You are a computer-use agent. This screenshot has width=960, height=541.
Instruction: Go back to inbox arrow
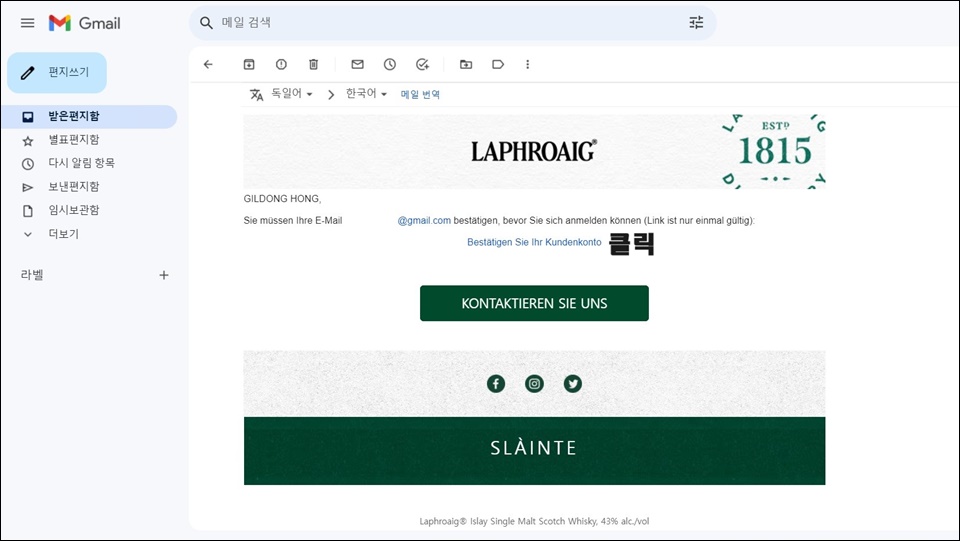[208, 64]
